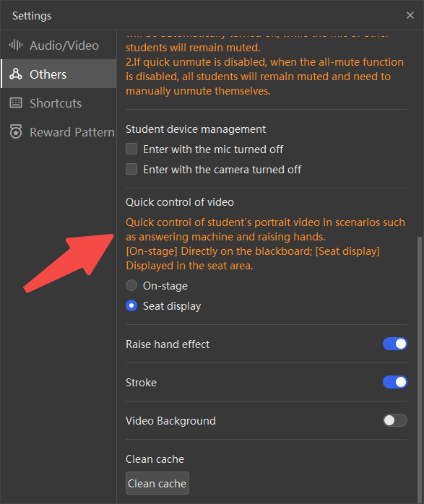This screenshot has height=504, width=424.
Task: Click the Seat display label text
Action: coord(172,306)
